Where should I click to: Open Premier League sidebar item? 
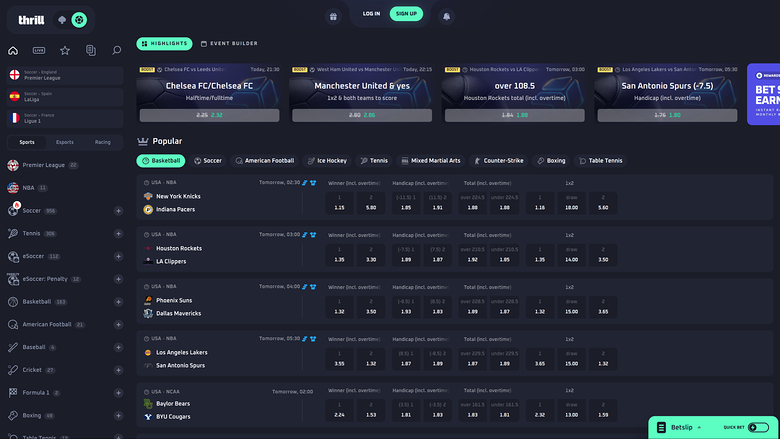point(43,165)
